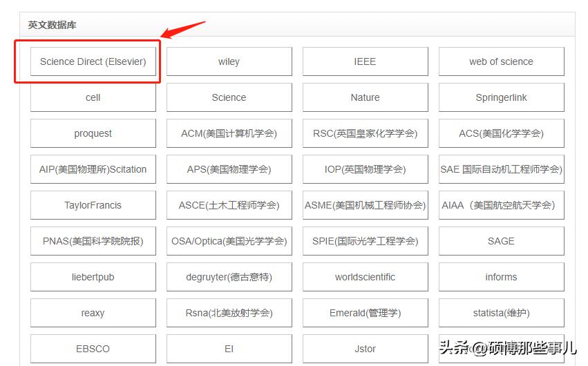Open ASME(美国机械工程师协会) database
Screen dimensions: 588x366
click(366, 205)
